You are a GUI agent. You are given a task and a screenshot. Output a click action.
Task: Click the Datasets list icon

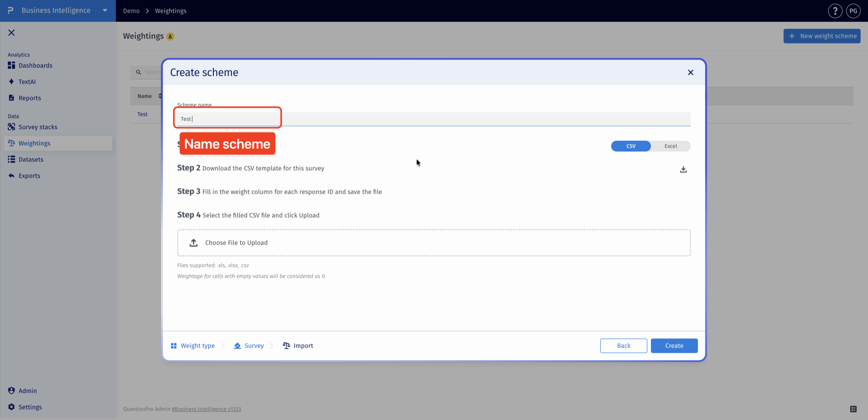(x=11, y=159)
